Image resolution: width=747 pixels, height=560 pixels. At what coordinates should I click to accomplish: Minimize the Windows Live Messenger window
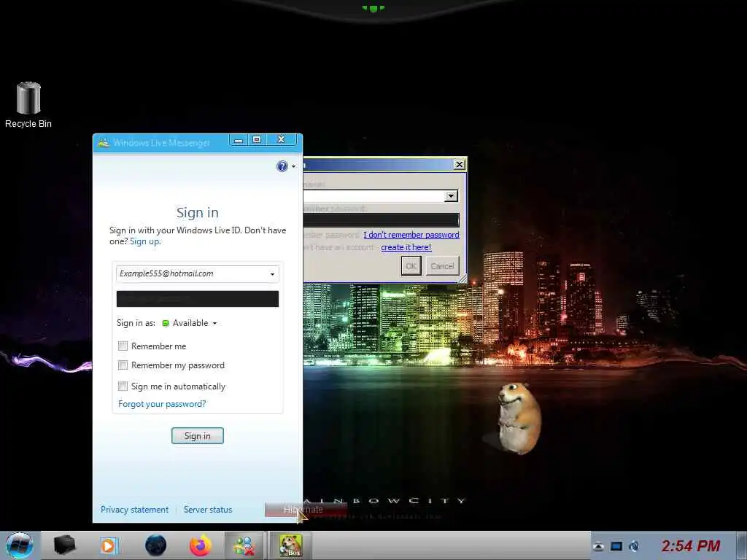pyautogui.click(x=239, y=140)
